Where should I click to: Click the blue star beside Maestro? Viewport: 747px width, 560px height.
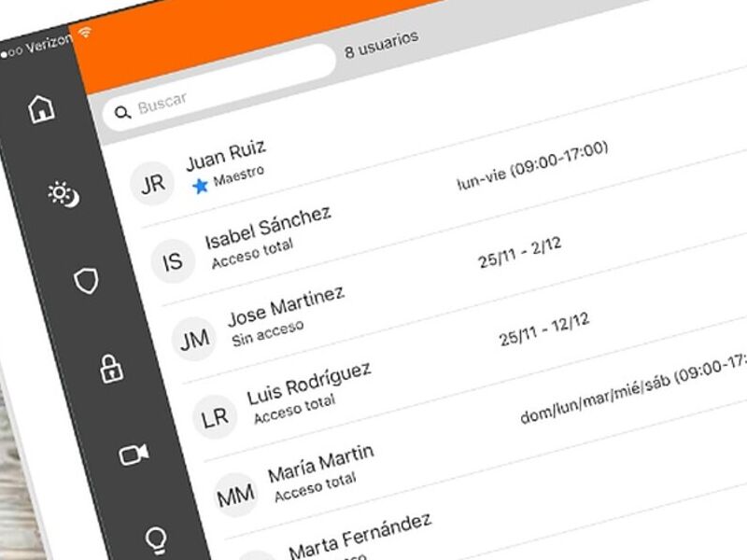(200, 186)
